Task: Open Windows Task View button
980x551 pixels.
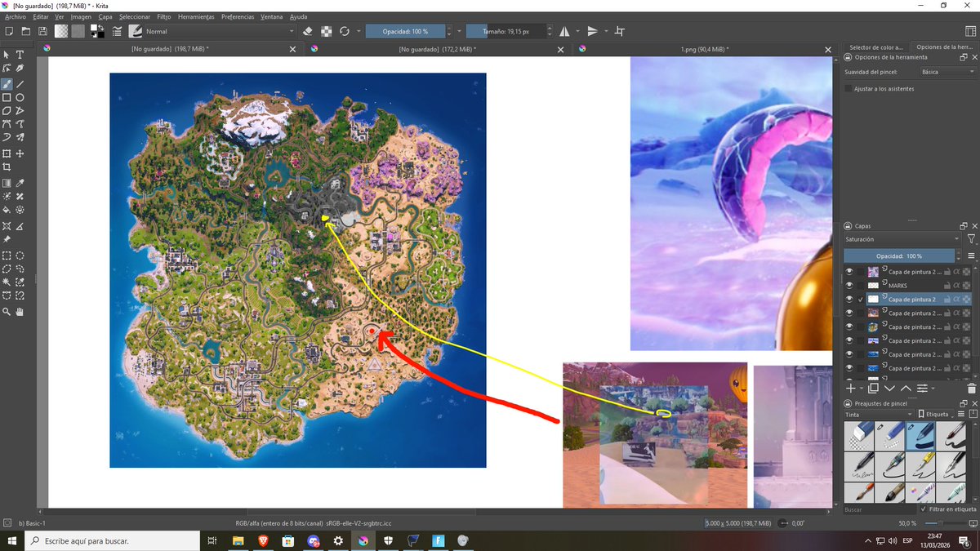Action: pos(212,540)
